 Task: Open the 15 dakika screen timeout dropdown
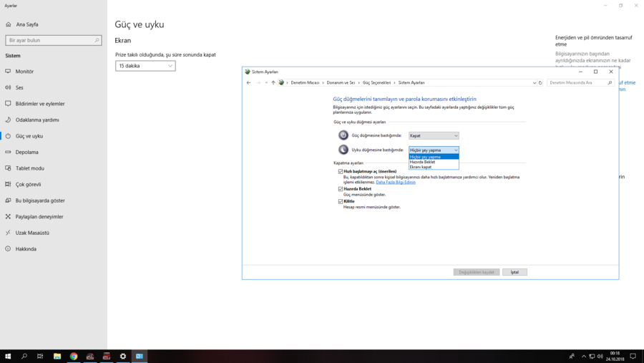(145, 66)
